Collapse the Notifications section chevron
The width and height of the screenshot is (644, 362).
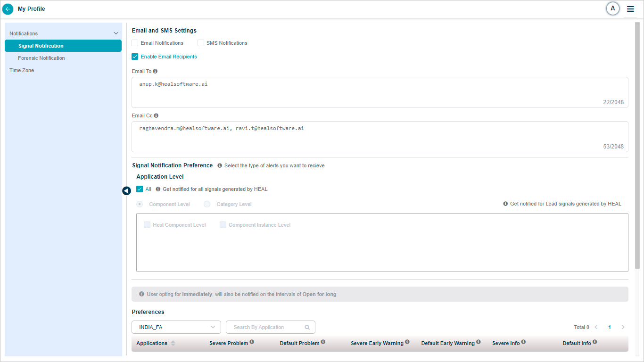116,33
